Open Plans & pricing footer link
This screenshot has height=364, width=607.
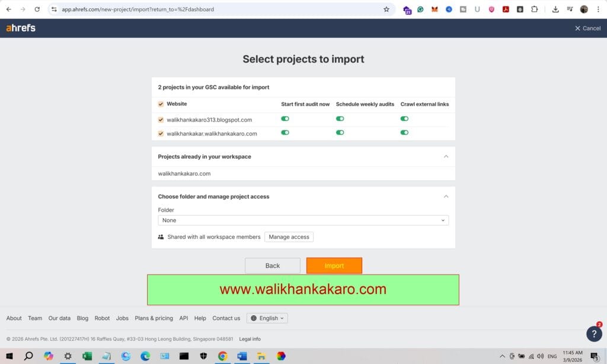pyautogui.click(x=154, y=318)
